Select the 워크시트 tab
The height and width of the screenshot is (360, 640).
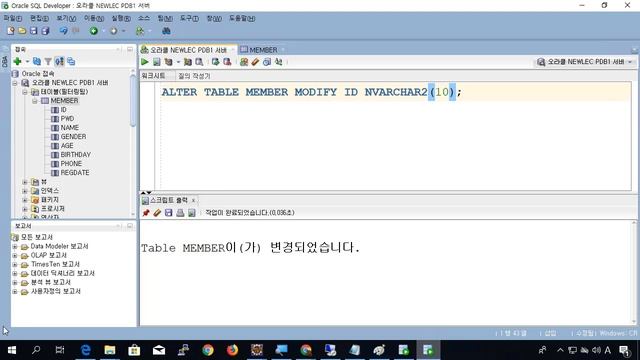(153, 76)
